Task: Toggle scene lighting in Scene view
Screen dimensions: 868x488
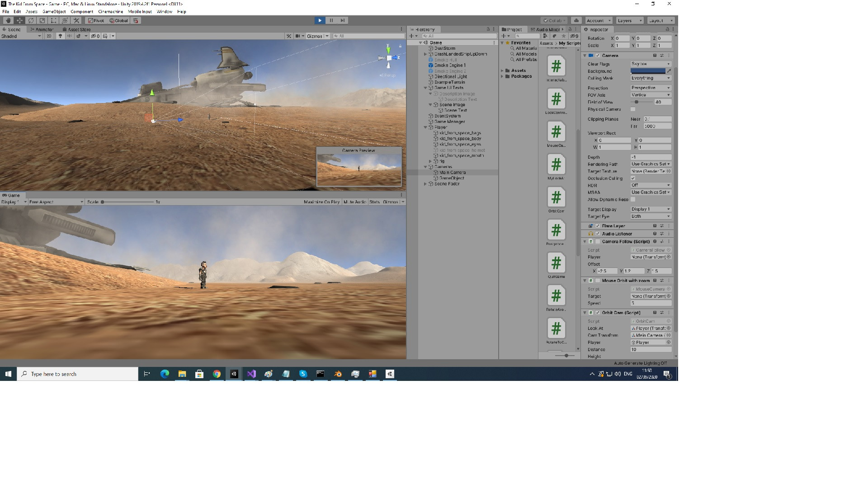Action: click(x=60, y=36)
